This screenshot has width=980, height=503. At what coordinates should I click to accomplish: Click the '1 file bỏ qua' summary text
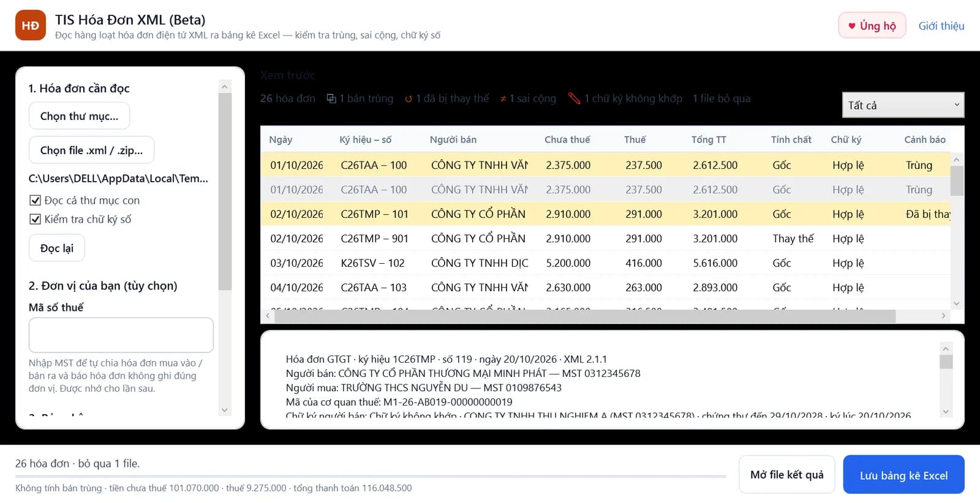pyautogui.click(x=722, y=99)
